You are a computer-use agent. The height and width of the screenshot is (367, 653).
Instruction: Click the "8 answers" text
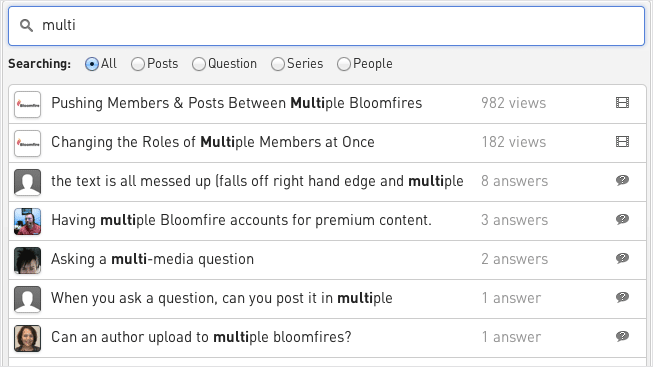point(515,181)
